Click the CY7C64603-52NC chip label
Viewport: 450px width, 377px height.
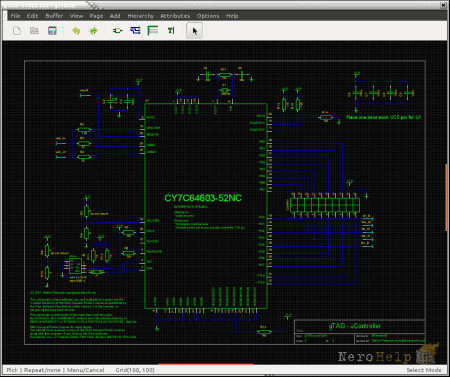tap(203, 198)
